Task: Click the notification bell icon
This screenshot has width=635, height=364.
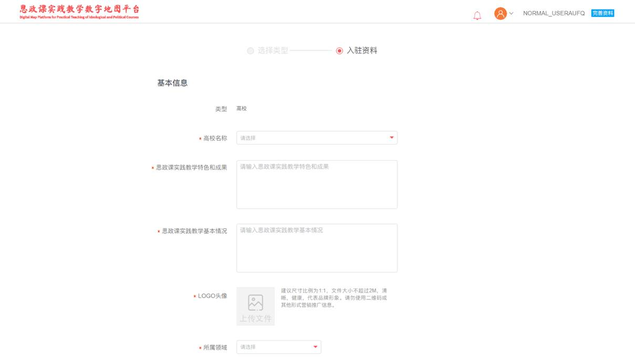Action: coord(477,16)
